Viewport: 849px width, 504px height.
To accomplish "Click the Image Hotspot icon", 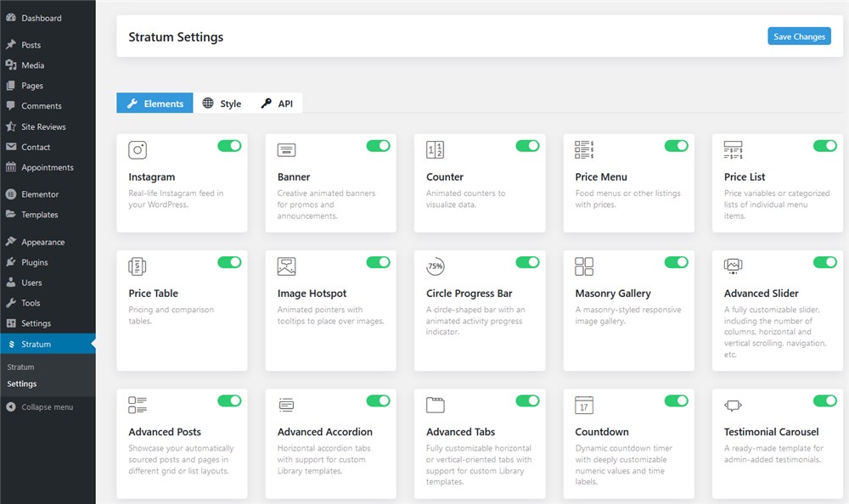I will tap(286, 266).
